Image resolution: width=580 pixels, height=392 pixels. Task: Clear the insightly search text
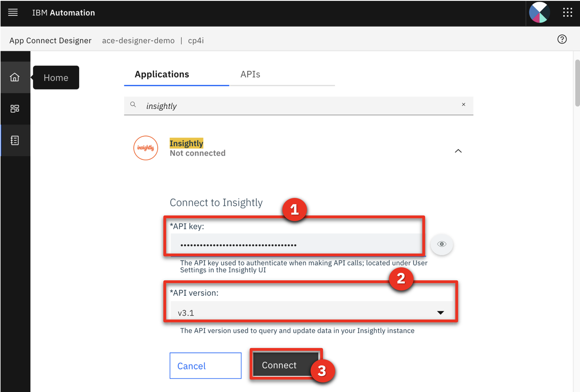click(463, 104)
